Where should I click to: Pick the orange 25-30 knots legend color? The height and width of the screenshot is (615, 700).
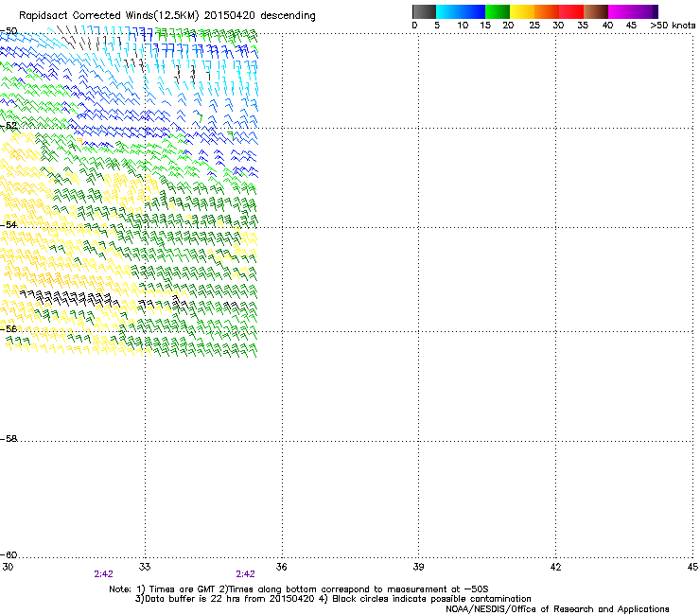pos(547,11)
